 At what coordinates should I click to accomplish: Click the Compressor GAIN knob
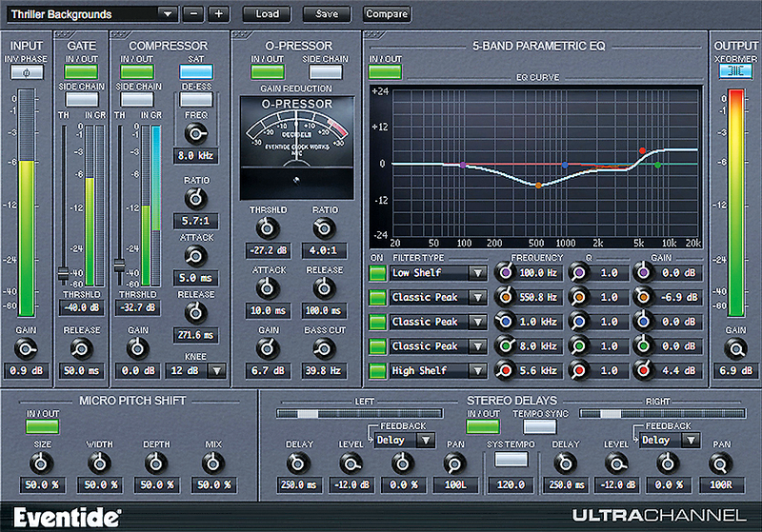click(137, 348)
